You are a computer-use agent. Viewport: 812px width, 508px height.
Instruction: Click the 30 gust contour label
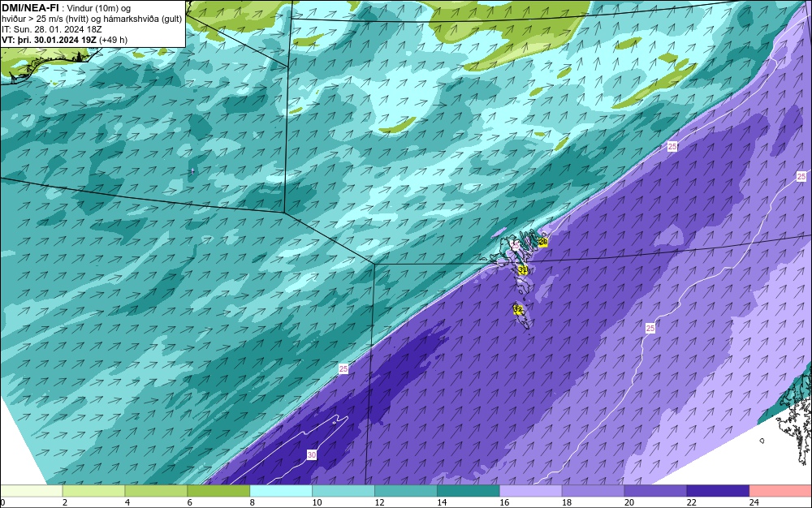311,455
